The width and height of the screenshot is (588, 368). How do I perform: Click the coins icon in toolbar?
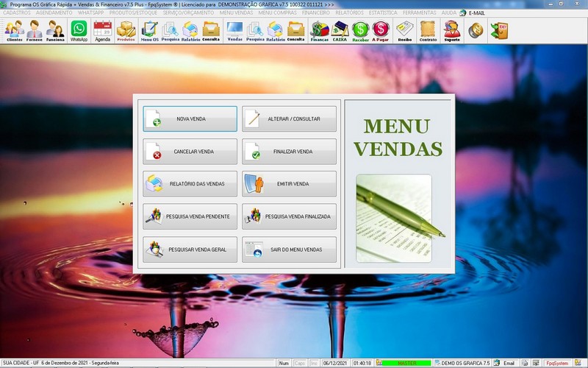[x=476, y=30]
